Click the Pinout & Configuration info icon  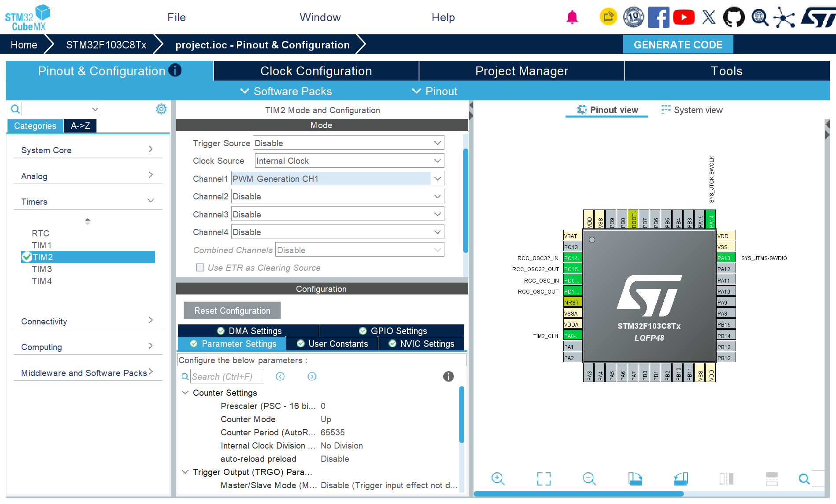(x=175, y=70)
